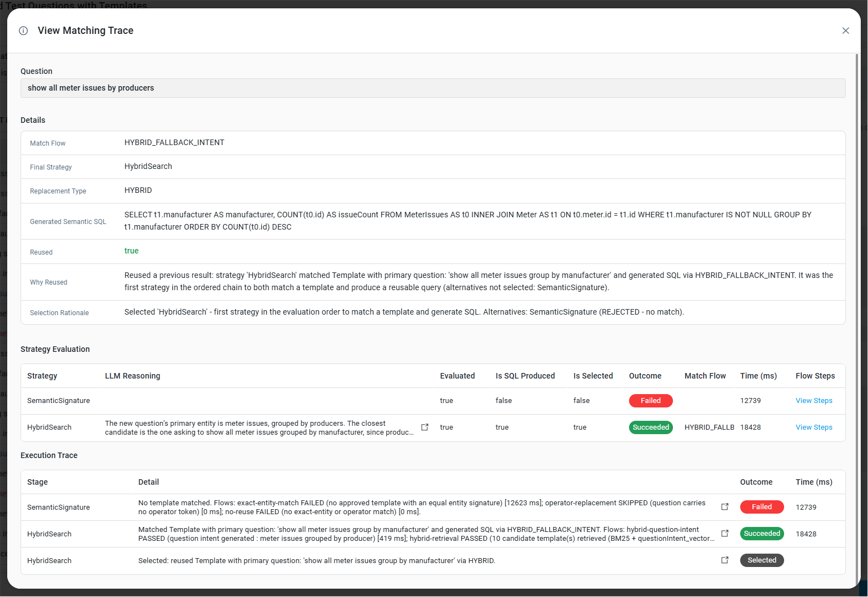Screen dimensions: 868x597
Task: Click the Why Reused explanation text
Action: [478, 281]
